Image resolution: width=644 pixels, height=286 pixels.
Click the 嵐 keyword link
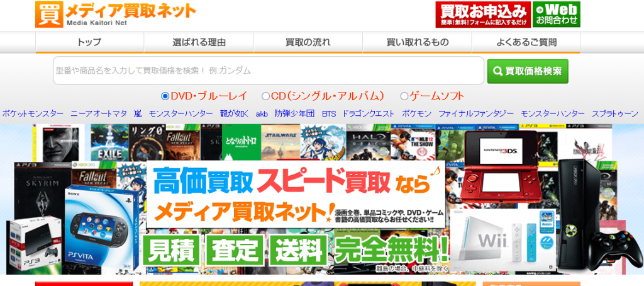tap(138, 113)
